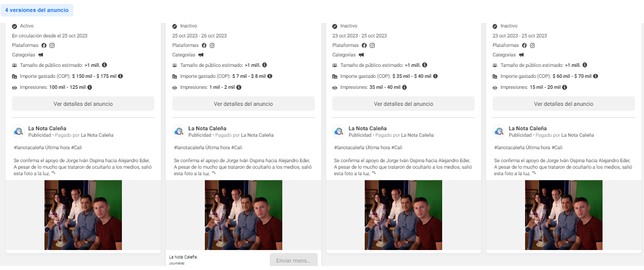
Task: Click '#lanotacaleña Última hora #Cali' in Activo ad
Action: click(x=48, y=148)
